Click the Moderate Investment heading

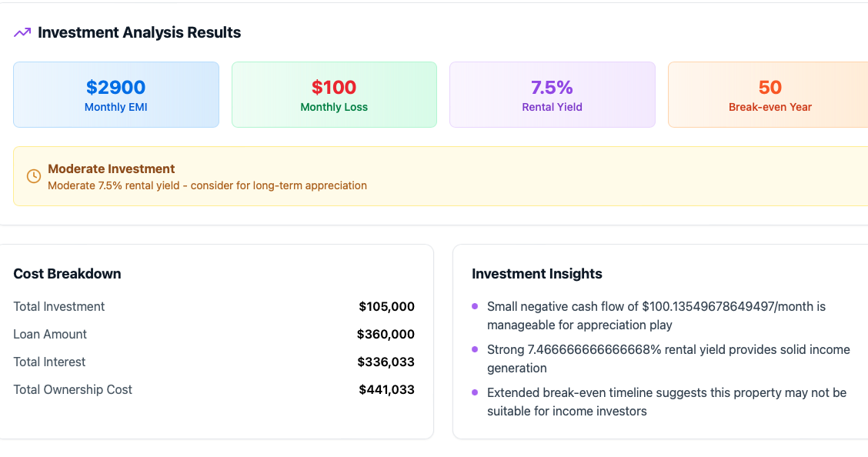click(112, 168)
